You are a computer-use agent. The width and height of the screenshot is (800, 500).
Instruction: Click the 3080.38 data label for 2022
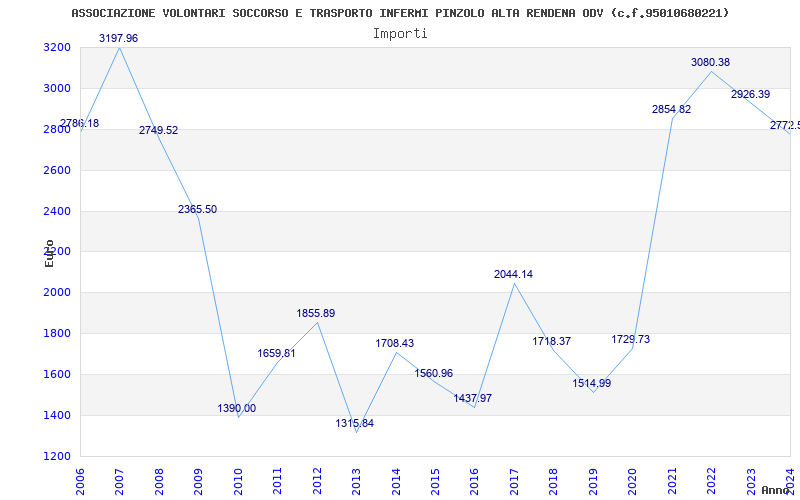[x=710, y=62]
